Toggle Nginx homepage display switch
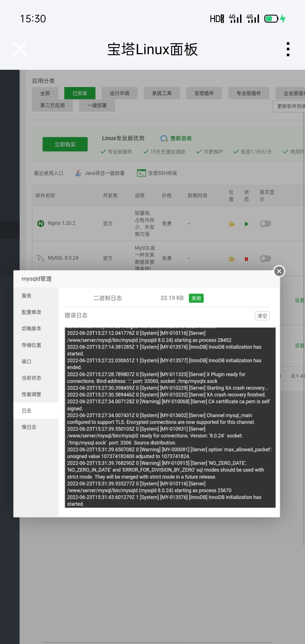Image resolution: width=305 pixels, height=644 pixels. pyautogui.click(x=265, y=224)
